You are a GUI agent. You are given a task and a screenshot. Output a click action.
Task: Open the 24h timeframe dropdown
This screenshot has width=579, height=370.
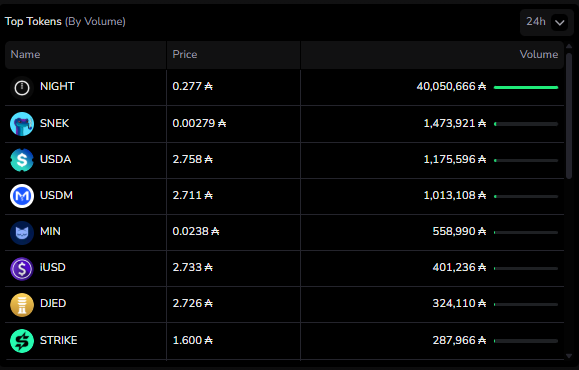pyautogui.click(x=547, y=22)
